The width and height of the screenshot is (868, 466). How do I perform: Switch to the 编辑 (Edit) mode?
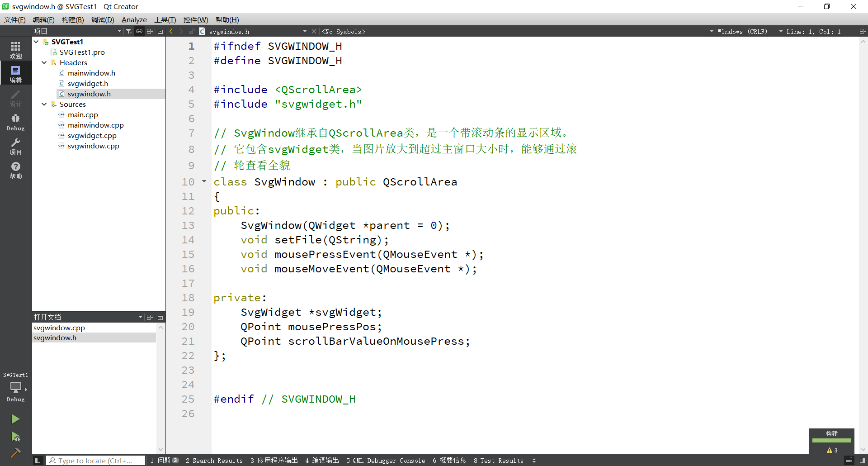(16, 74)
